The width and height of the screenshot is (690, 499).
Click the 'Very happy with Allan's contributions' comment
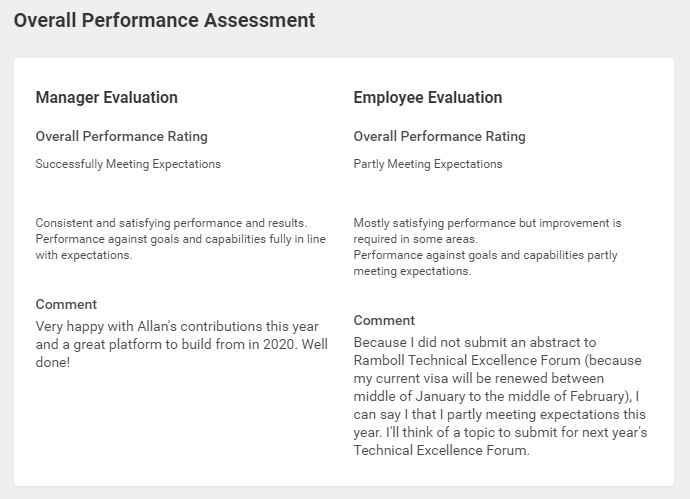[181, 344]
